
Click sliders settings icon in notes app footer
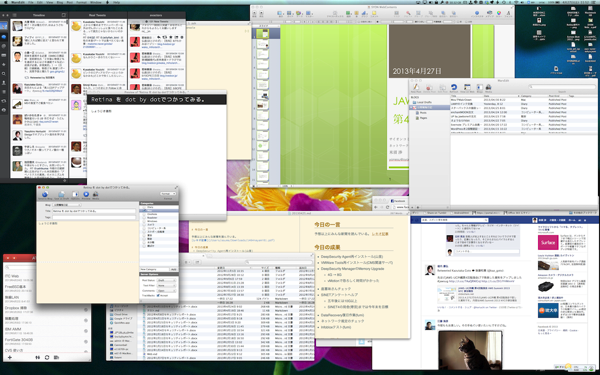[x=37, y=357]
